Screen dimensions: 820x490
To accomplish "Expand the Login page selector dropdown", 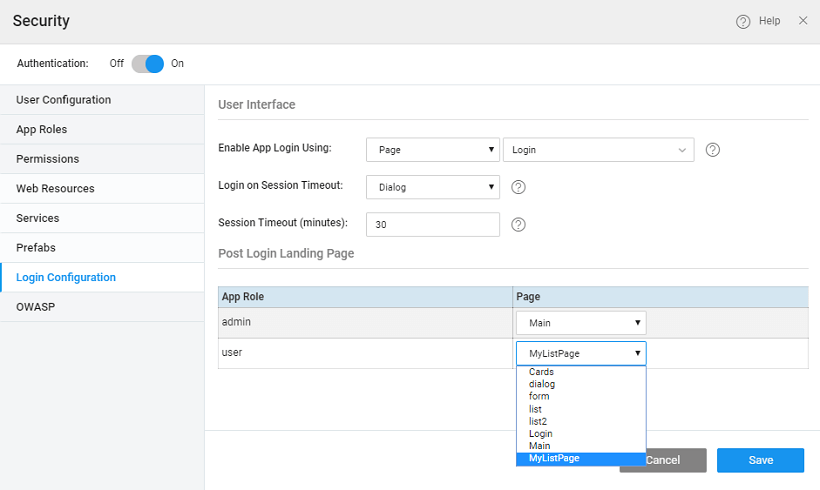I will coord(598,150).
